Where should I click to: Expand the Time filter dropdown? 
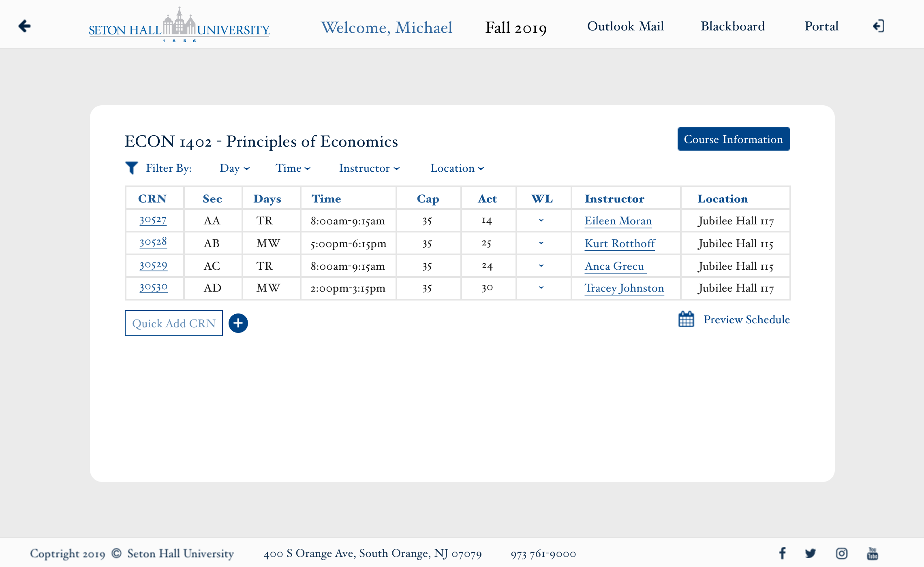(x=293, y=168)
